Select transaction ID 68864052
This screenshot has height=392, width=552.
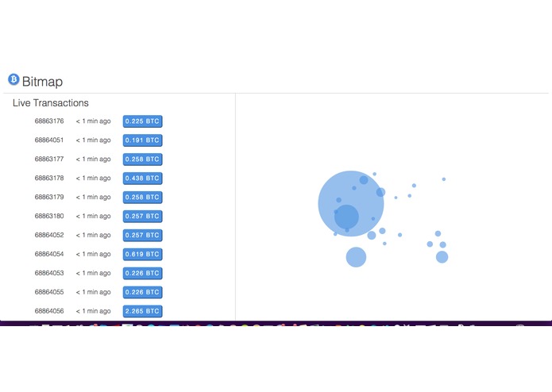pyautogui.click(x=49, y=235)
